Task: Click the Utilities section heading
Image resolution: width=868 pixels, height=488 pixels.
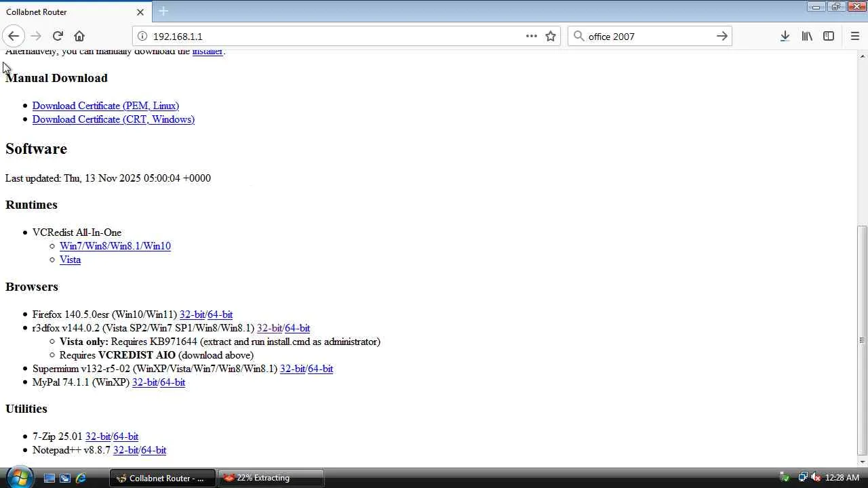Action: click(26, 409)
